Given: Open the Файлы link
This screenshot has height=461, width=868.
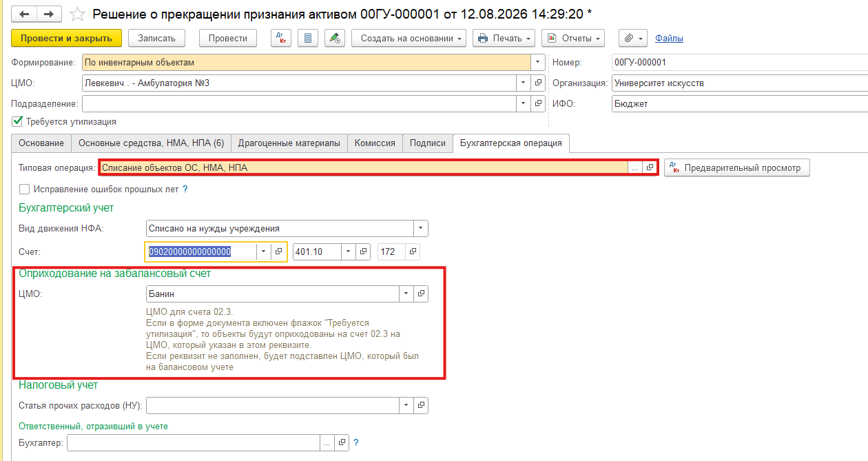Looking at the screenshot, I should (669, 38).
